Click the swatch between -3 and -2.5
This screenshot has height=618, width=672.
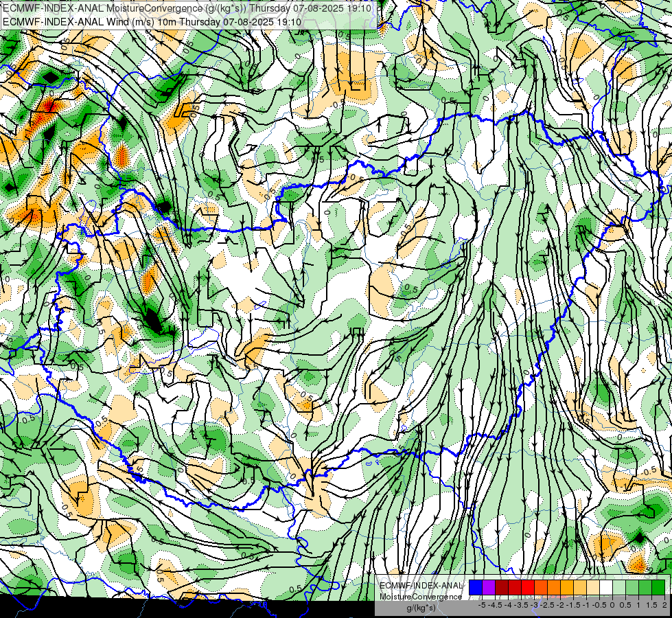point(541,588)
